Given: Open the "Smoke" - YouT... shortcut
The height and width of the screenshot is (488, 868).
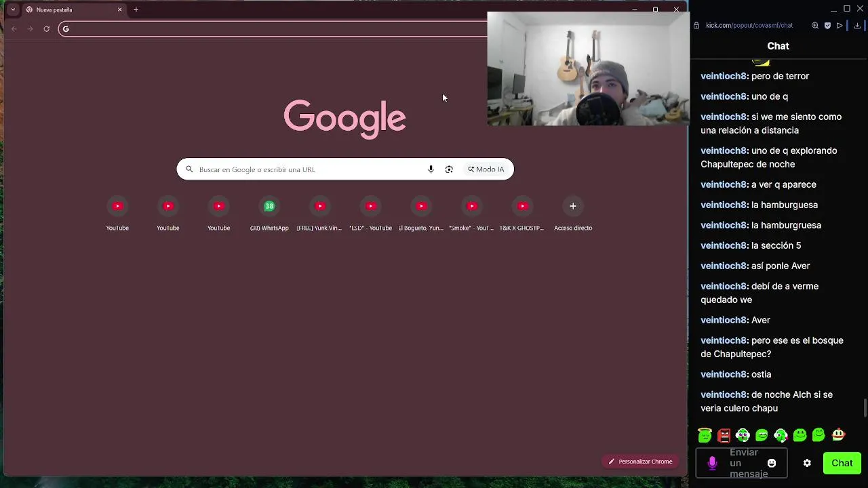Looking at the screenshot, I should coord(471,213).
